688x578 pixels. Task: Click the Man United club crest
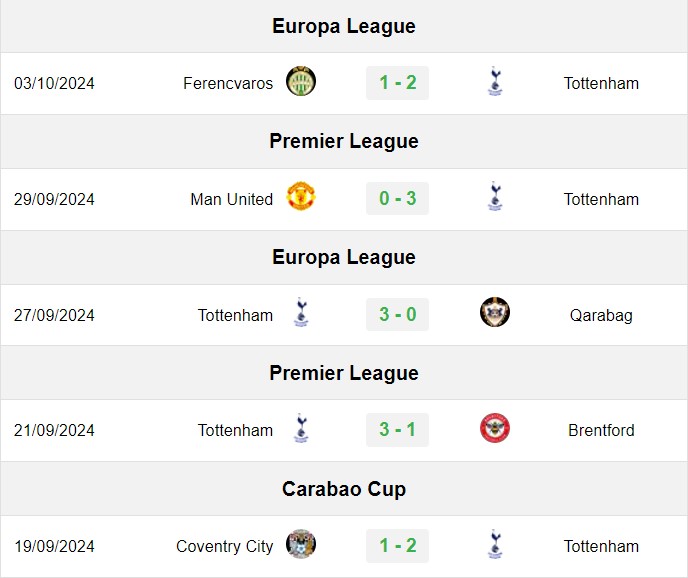(301, 196)
